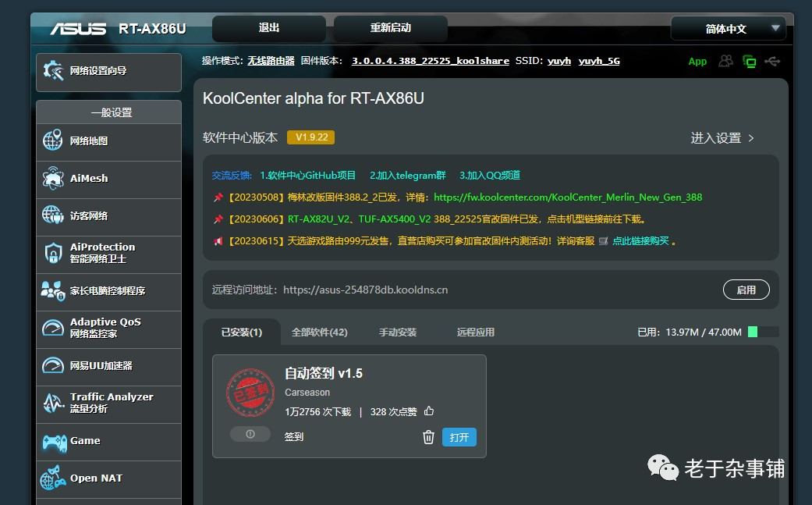This screenshot has height=505, width=812.
Task: Click the network clients status icon
Action: (x=749, y=62)
